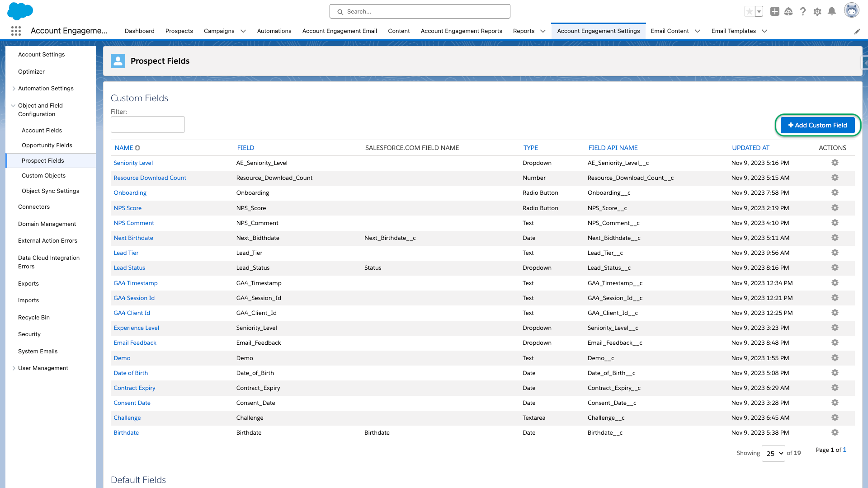Open the Account Engagement Email tab

click(x=340, y=31)
